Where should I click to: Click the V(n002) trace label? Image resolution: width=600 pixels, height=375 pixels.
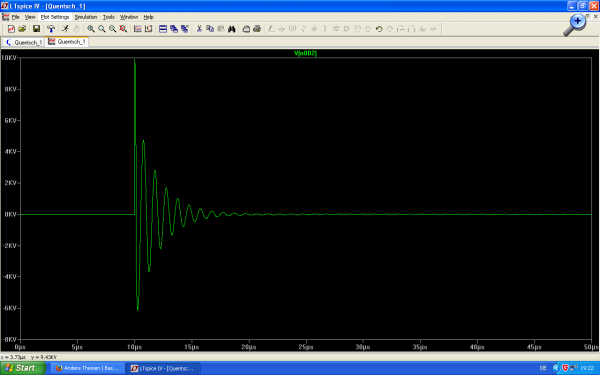305,53
